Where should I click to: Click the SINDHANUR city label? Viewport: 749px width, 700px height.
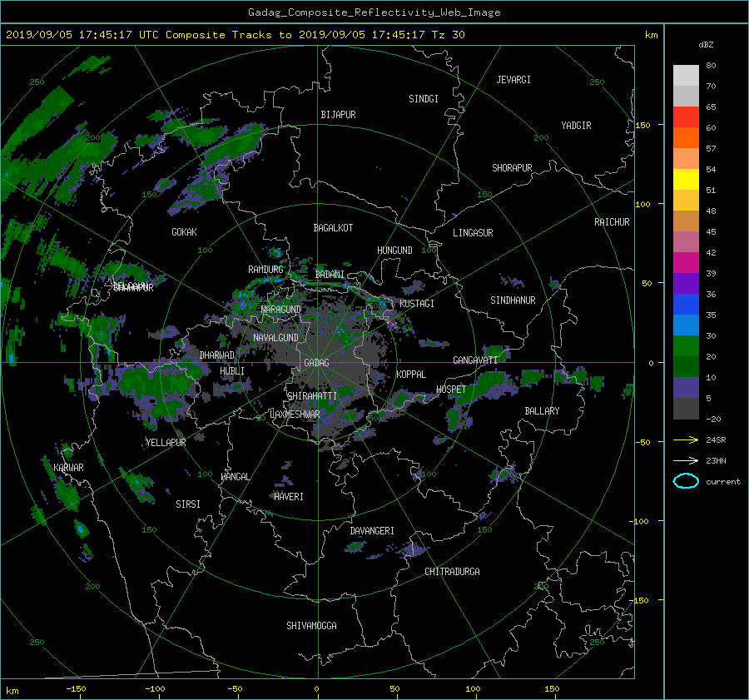pos(513,300)
